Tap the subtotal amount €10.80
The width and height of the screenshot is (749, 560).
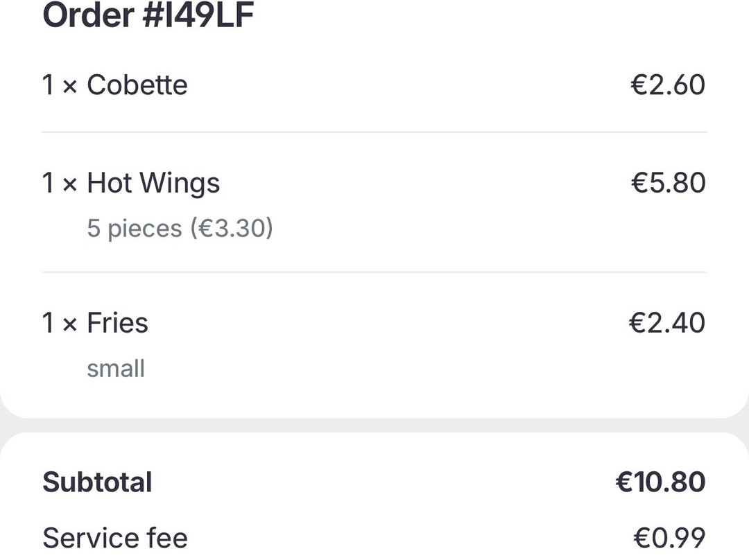tap(660, 482)
